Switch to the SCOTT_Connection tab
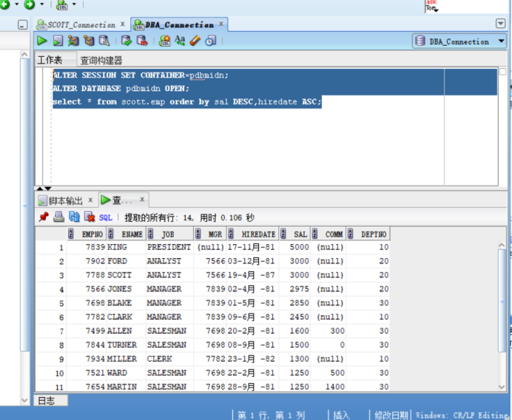The height and width of the screenshot is (420, 512). 81,25
